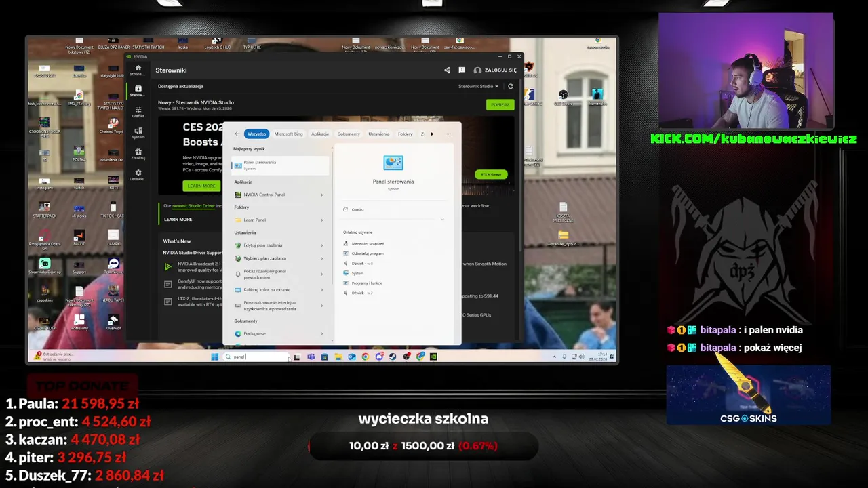Open Personalizowanie interfejsu użytkownika wprowadzania
Image resolution: width=868 pixels, height=488 pixels.
point(278,306)
